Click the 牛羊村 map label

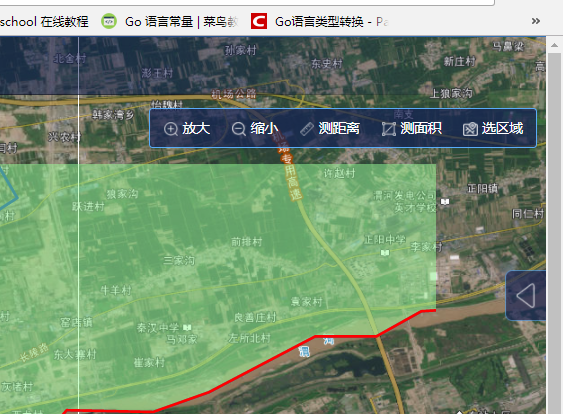coord(116,290)
